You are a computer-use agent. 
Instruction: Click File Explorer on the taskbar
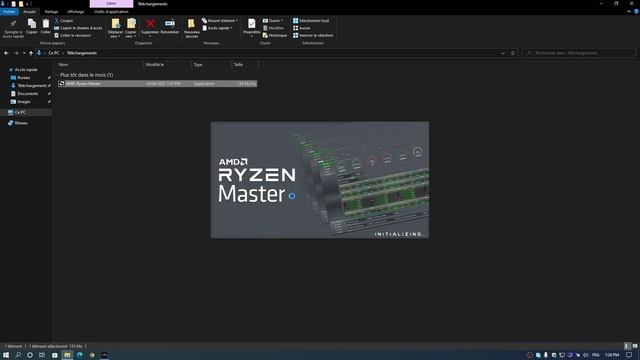67,355
